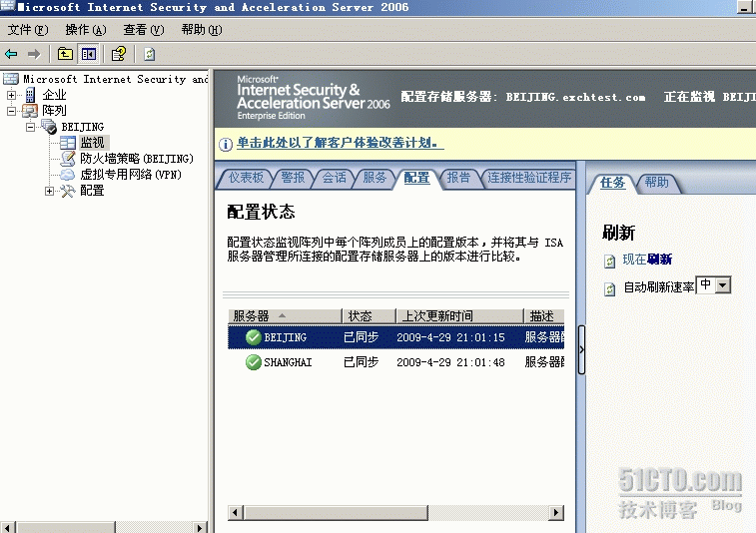
Task: Collapse the BEIJING tree node
Action: pos(30,127)
